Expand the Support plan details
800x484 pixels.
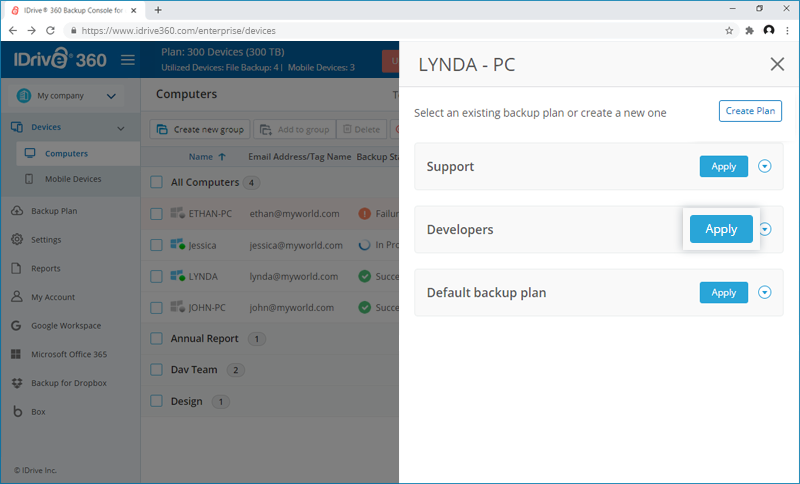coord(764,166)
